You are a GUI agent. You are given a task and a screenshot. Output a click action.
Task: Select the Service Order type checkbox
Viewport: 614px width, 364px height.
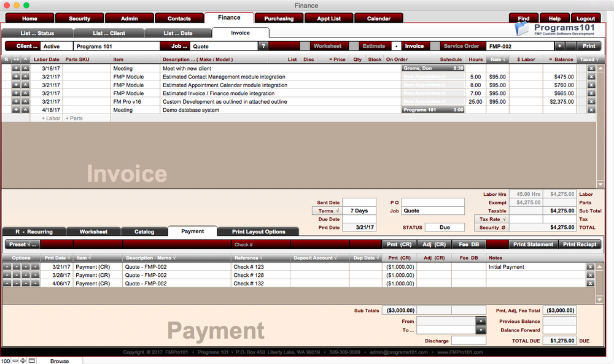(435, 46)
